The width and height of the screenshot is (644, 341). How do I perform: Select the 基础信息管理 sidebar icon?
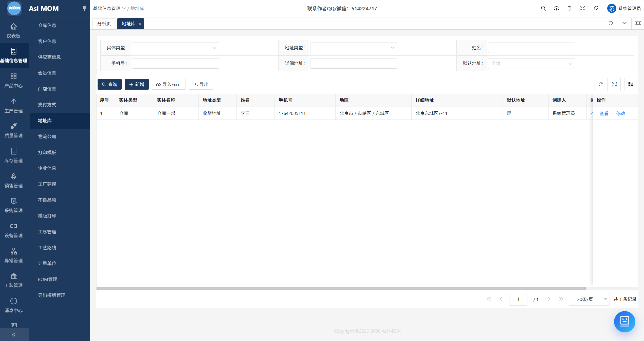pos(14,51)
